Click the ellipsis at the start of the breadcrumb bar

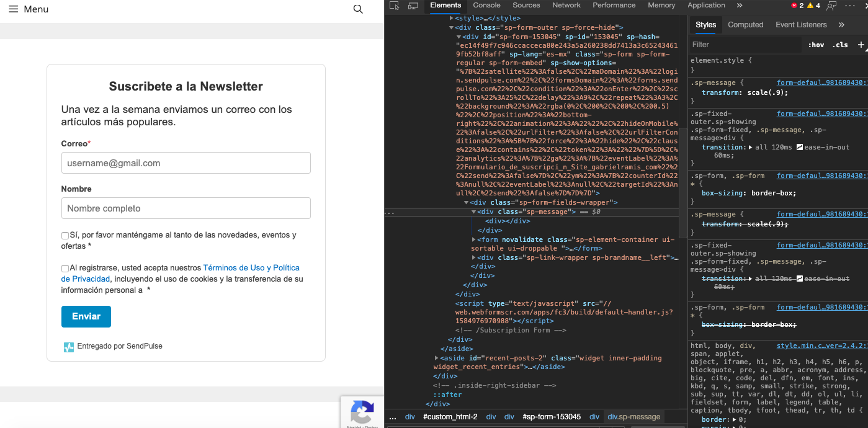coord(392,417)
